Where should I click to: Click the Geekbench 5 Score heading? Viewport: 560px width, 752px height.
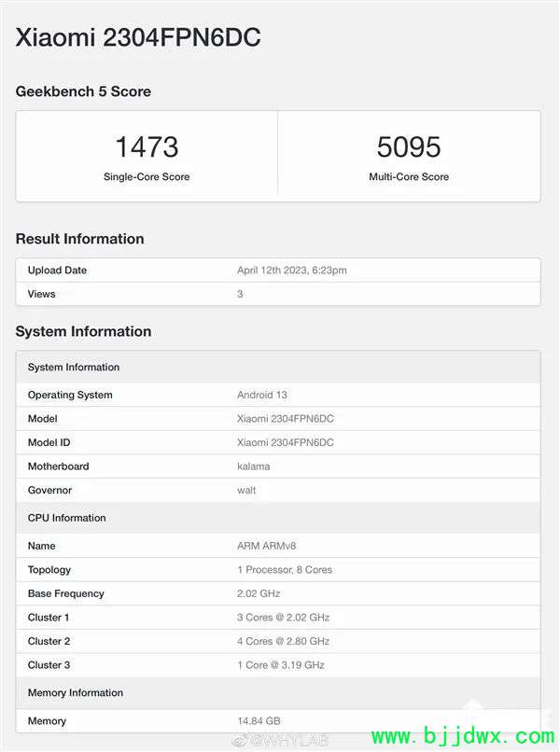click(83, 91)
